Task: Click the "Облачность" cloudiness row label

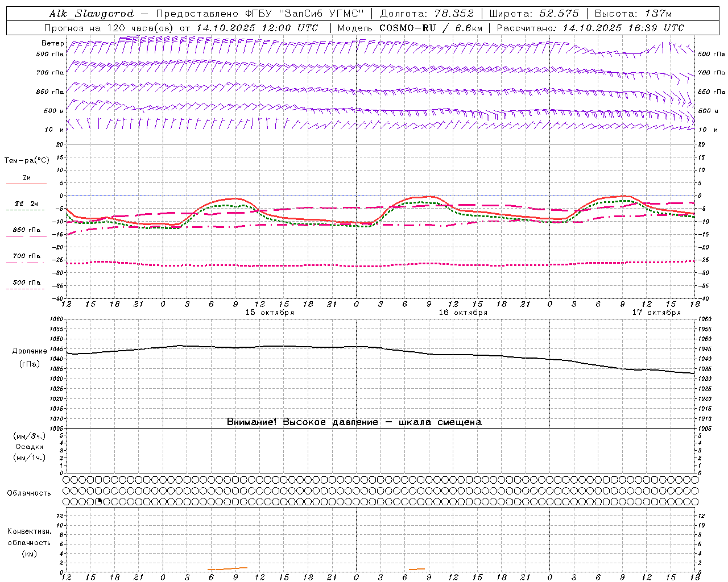Action: [x=29, y=493]
